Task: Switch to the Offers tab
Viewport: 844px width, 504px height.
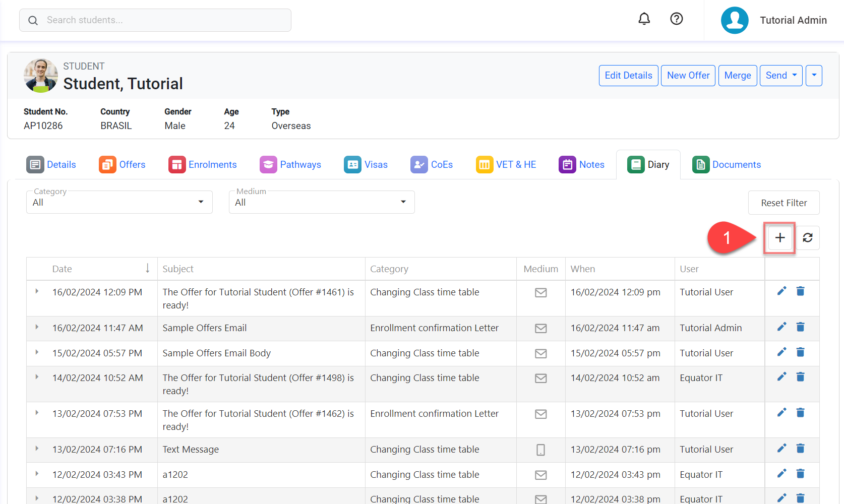Action: point(122,165)
